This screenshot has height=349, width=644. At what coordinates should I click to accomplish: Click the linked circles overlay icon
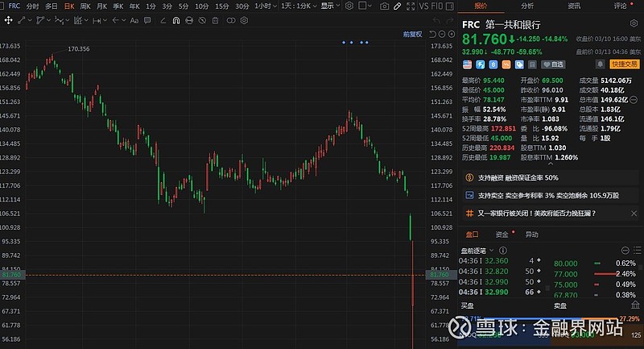point(231,21)
